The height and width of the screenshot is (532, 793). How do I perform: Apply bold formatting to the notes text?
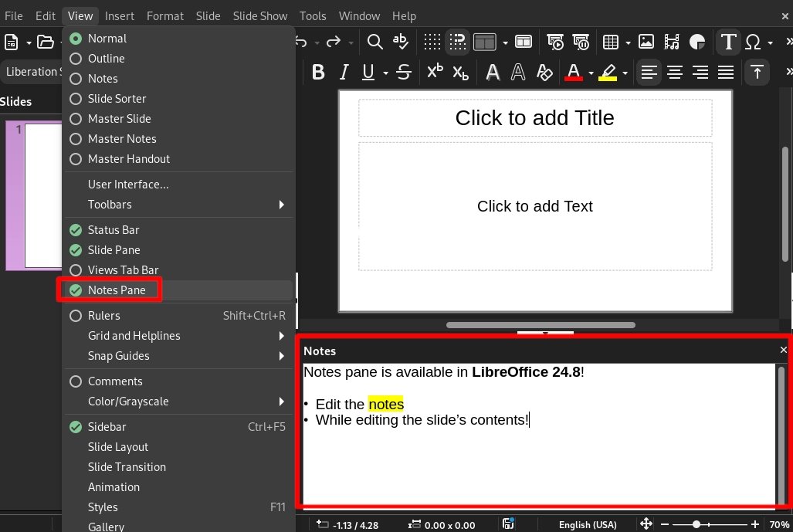318,72
